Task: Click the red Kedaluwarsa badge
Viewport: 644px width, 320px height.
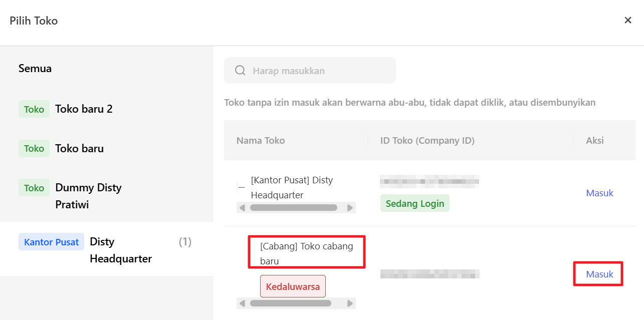Action: 293,287
